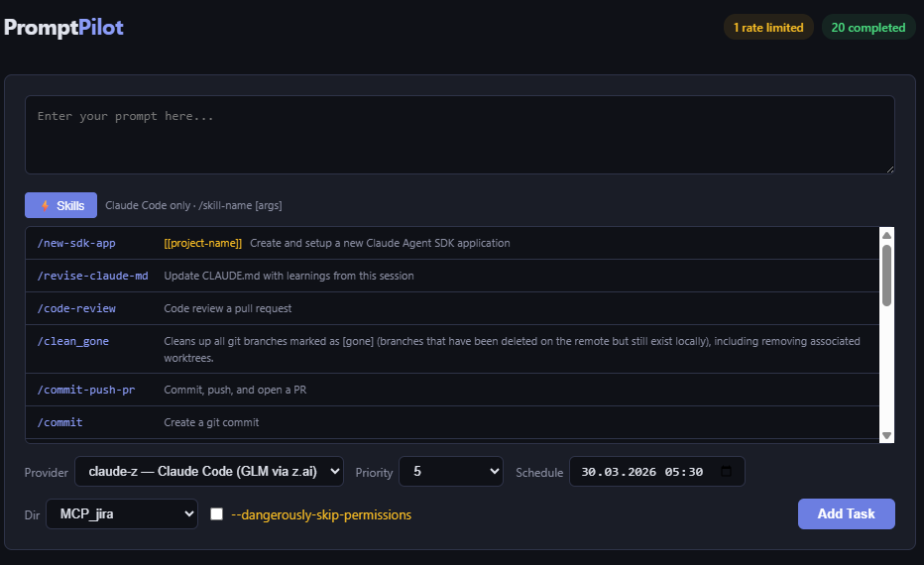924x565 pixels.
Task: Click the 20 completed badge
Action: [x=867, y=28]
